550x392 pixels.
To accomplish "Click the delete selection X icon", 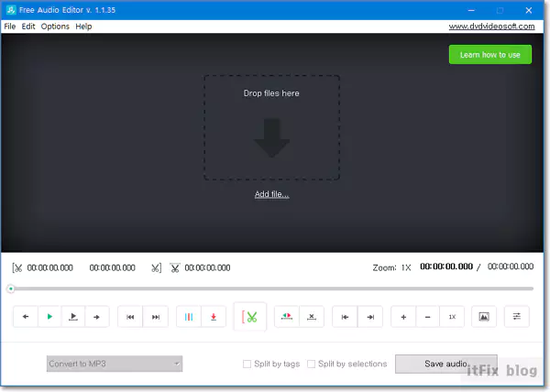I will [312, 317].
